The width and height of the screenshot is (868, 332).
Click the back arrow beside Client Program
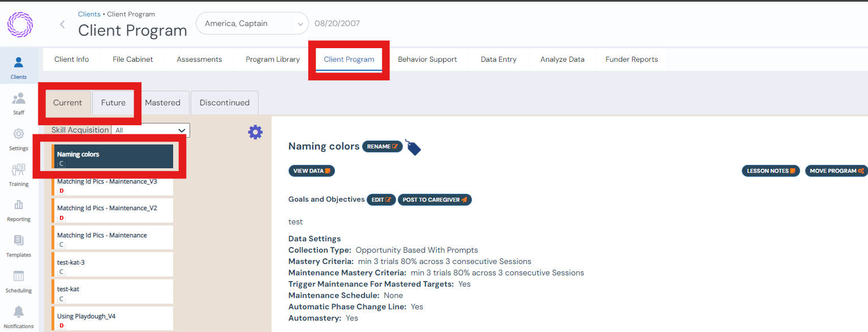62,24
